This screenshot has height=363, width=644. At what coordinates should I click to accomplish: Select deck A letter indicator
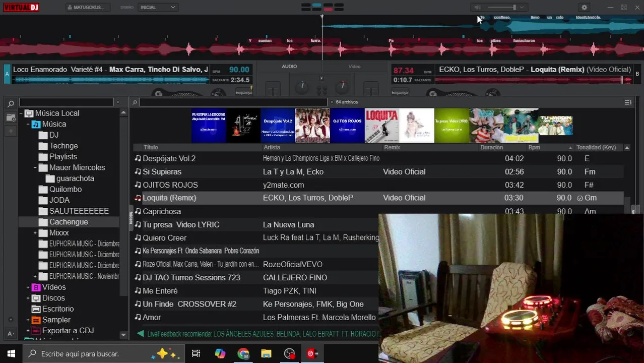[7, 74]
